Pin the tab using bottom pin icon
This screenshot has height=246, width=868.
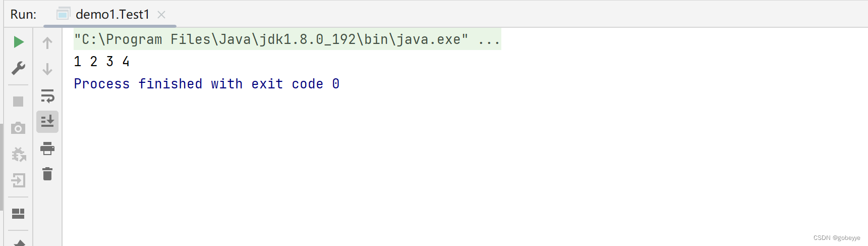click(x=19, y=242)
